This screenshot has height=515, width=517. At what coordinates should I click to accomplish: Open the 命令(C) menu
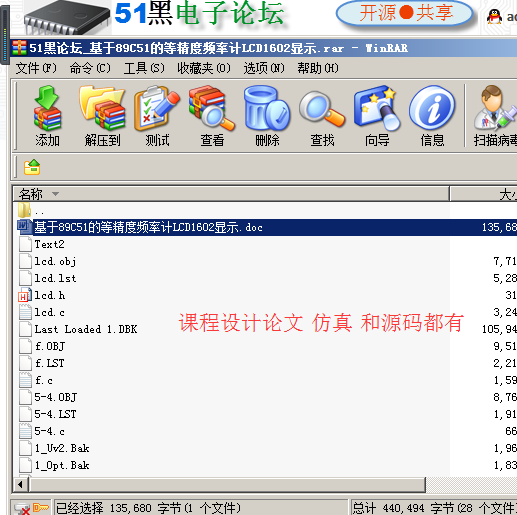pyautogui.click(x=90, y=68)
